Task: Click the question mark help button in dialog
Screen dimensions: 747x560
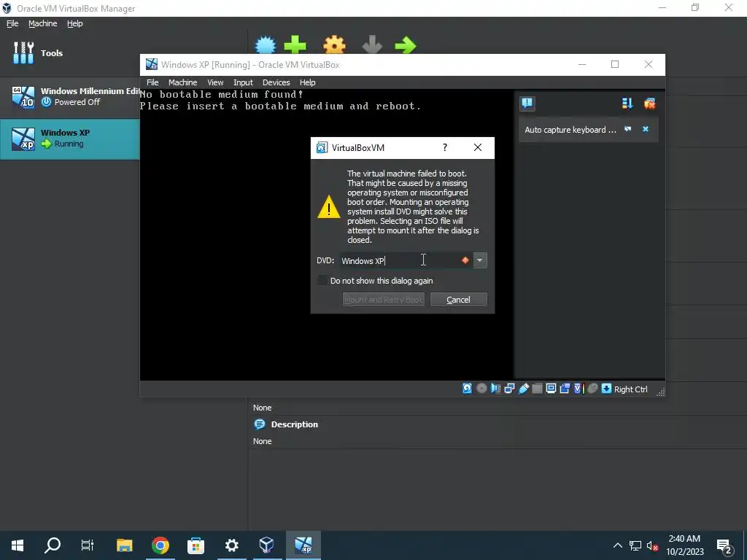Action: click(x=445, y=147)
